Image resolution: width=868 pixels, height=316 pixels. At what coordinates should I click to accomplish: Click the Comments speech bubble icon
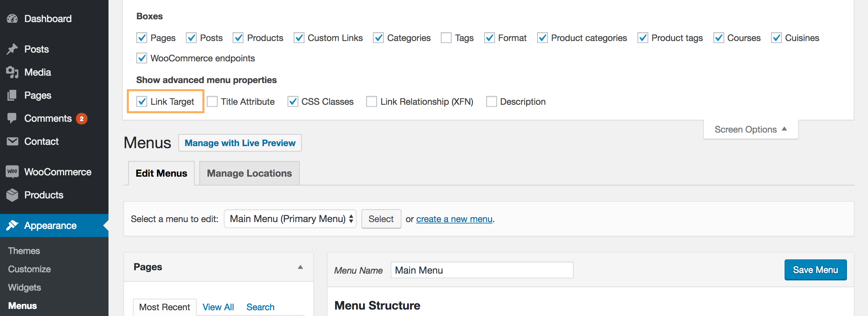tap(12, 118)
